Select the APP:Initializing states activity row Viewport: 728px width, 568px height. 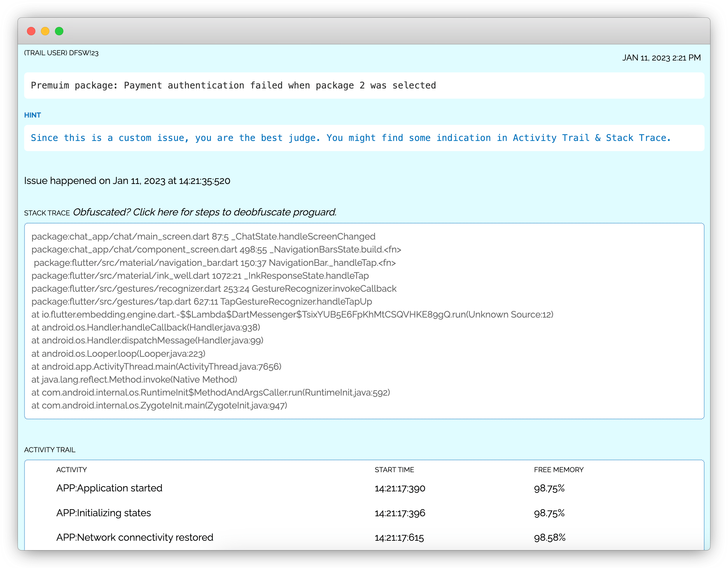(104, 513)
